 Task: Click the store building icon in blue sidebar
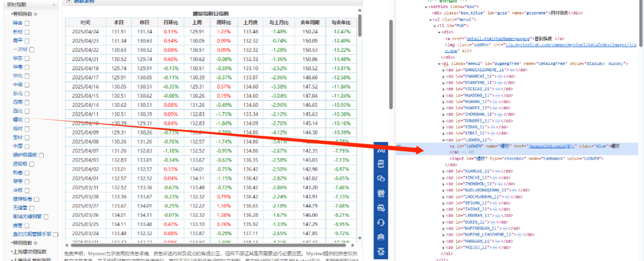point(381,237)
